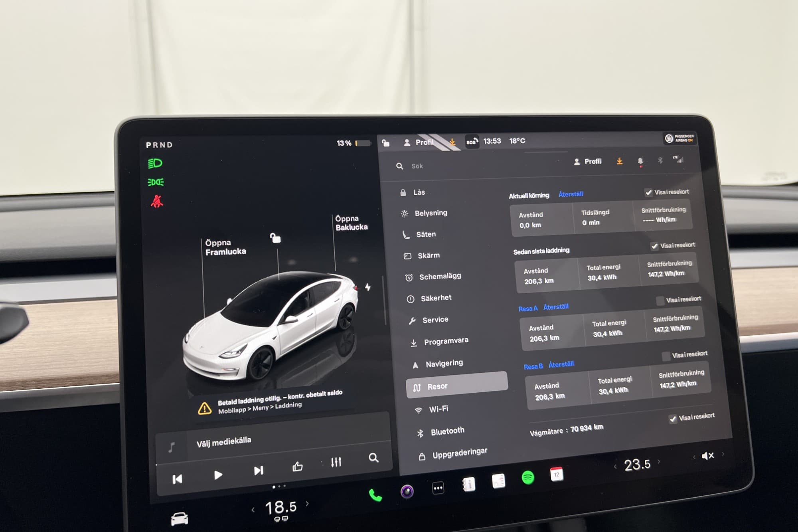This screenshot has height=532, width=798.
Task: Tap the parking lights indicator icon
Action: tap(156, 182)
